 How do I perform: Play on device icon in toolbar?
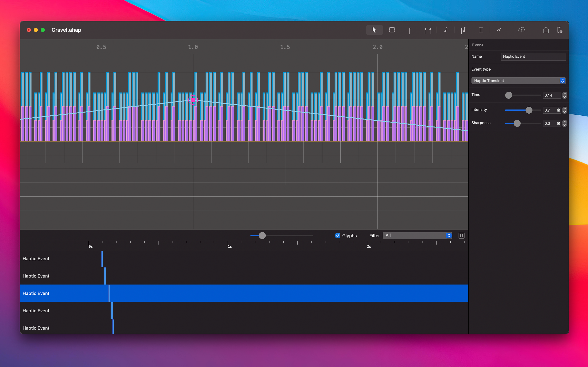pyautogui.click(x=560, y=30)
